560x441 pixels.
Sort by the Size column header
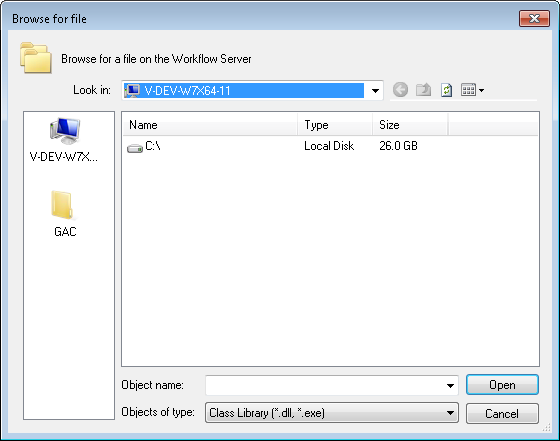pos(410,125)
